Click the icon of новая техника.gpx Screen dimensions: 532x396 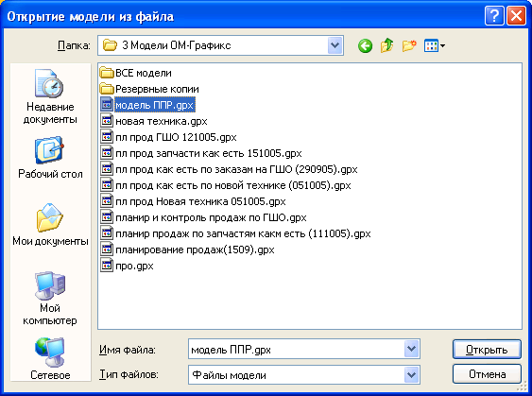coord(107,121)
